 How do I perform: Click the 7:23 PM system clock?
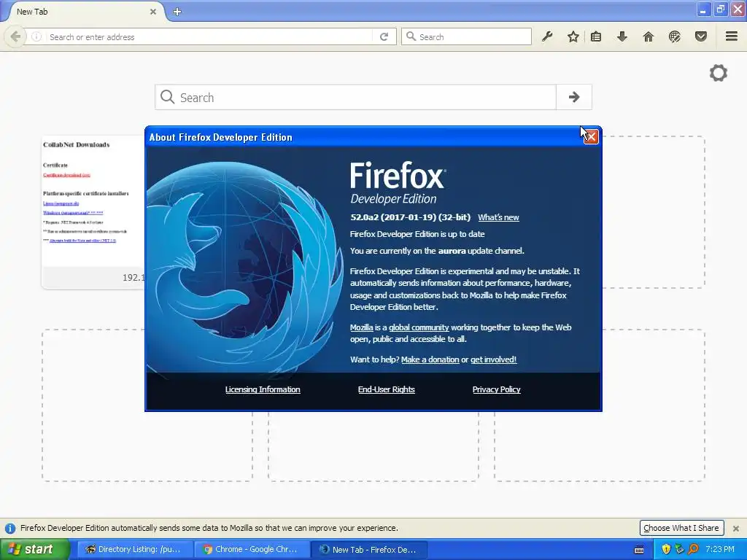tap(720, 549)
